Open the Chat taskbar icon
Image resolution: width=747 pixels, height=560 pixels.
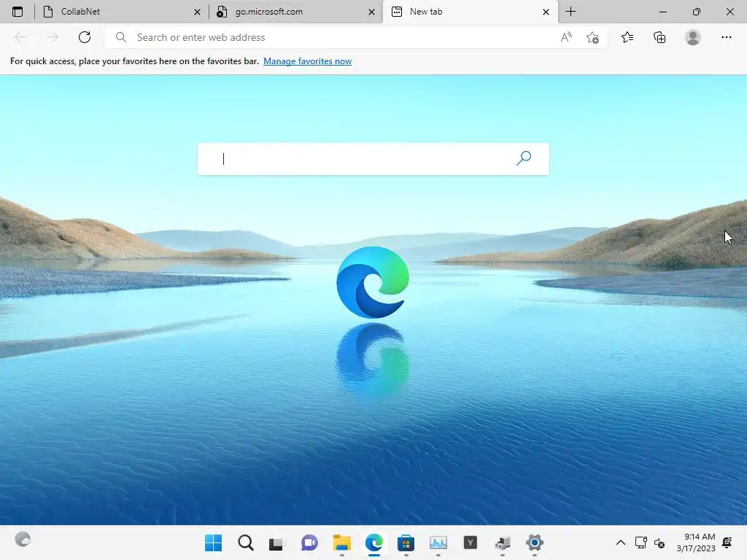click(309, 542)
